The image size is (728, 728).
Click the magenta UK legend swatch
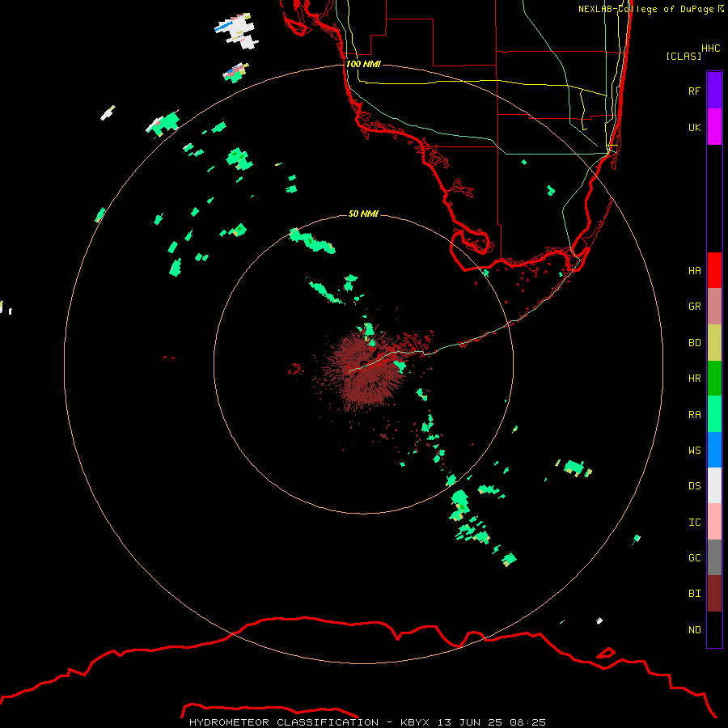click(x=714, y=127)
